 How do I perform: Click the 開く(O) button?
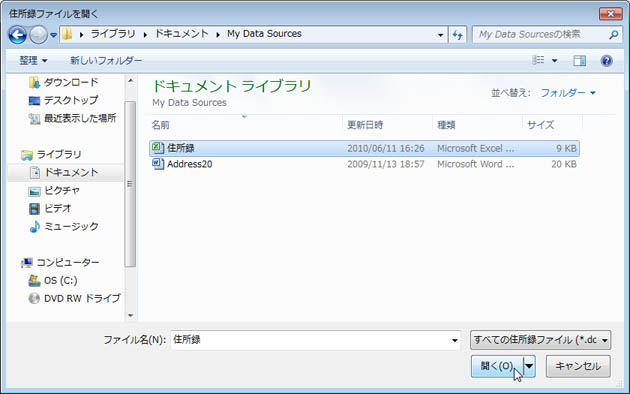pyautogui.click(x=497, y=366)
